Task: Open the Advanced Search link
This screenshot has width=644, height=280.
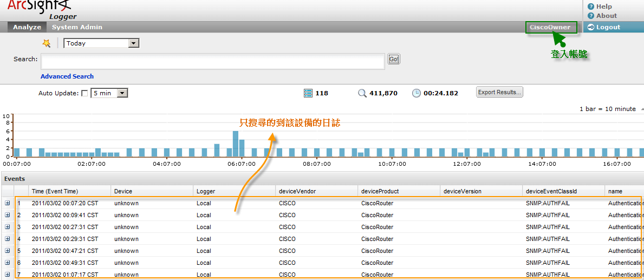Action: coord(67,76)
